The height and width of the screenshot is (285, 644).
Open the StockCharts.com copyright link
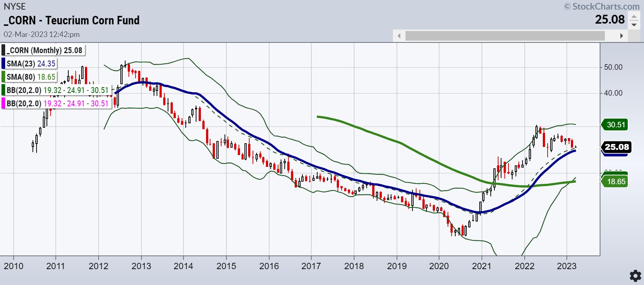pyautogui.click(x=602, y=6)
